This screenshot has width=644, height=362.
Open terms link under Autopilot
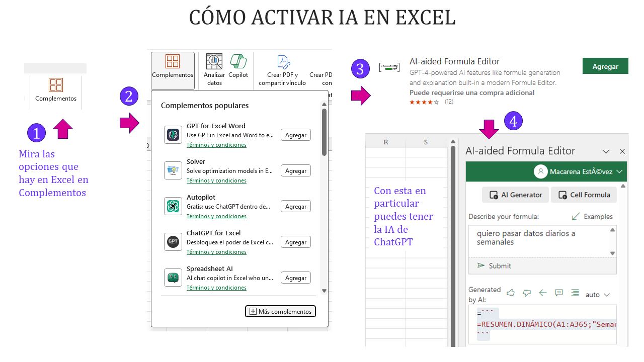(216, 216)
